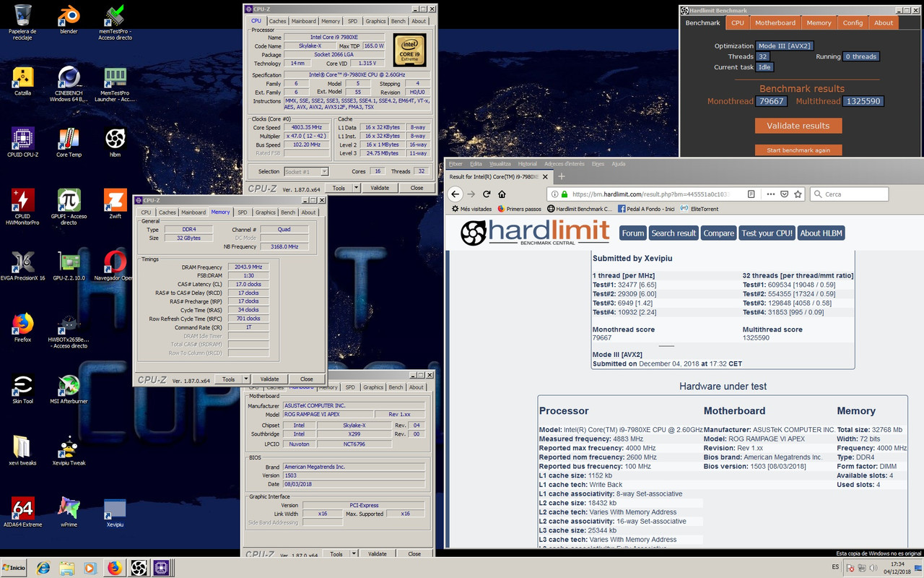Open Firefox taskbar icon
The height and width of the screenshot is (578, 924).
tap(114, 568)
